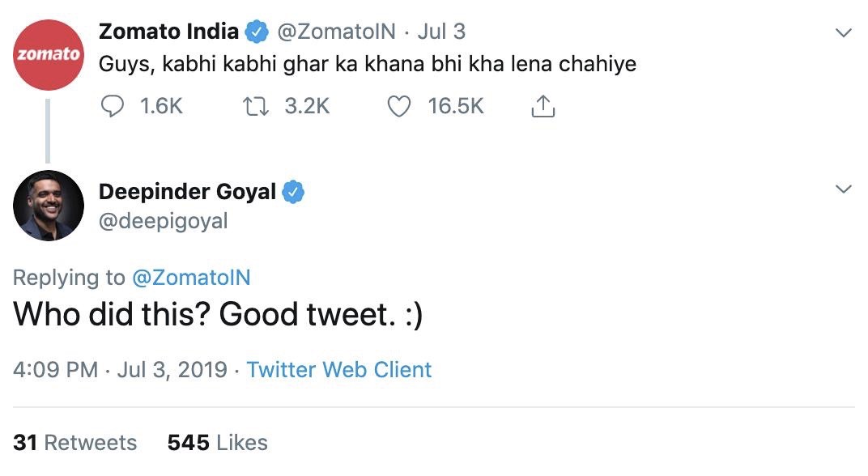Share the Zomato India tweet
868x476 pixels.
pyautogui.click(x=542, y=106)
